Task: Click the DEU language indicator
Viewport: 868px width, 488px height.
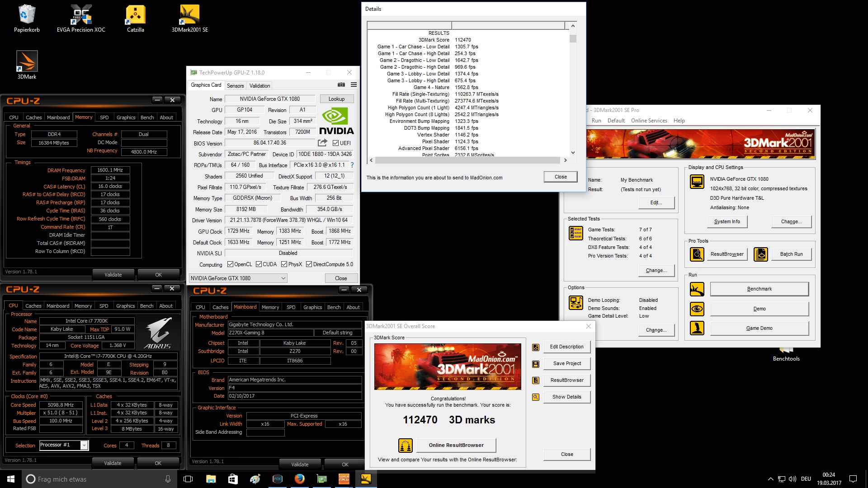Action: (x=806, y=479)
